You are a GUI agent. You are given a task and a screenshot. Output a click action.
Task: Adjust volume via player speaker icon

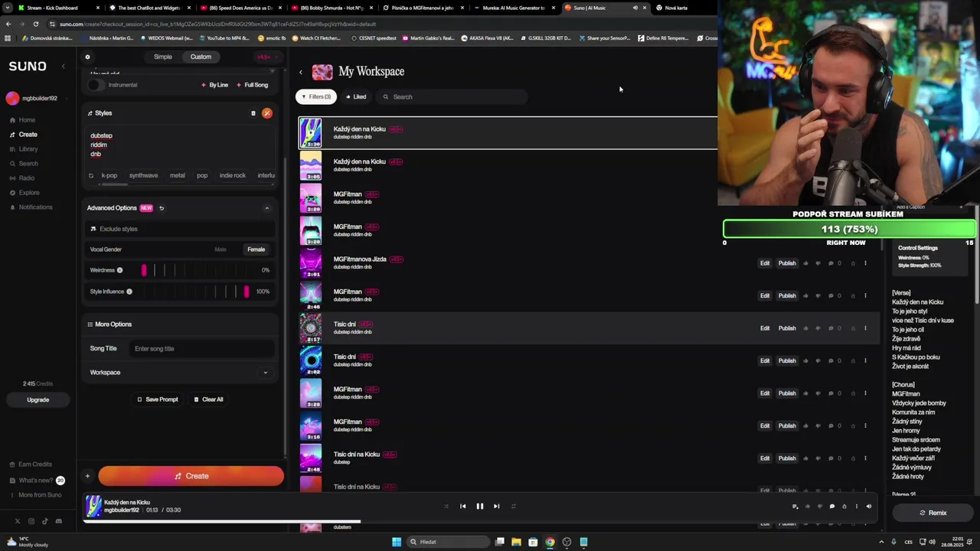[x=868, y=506]
